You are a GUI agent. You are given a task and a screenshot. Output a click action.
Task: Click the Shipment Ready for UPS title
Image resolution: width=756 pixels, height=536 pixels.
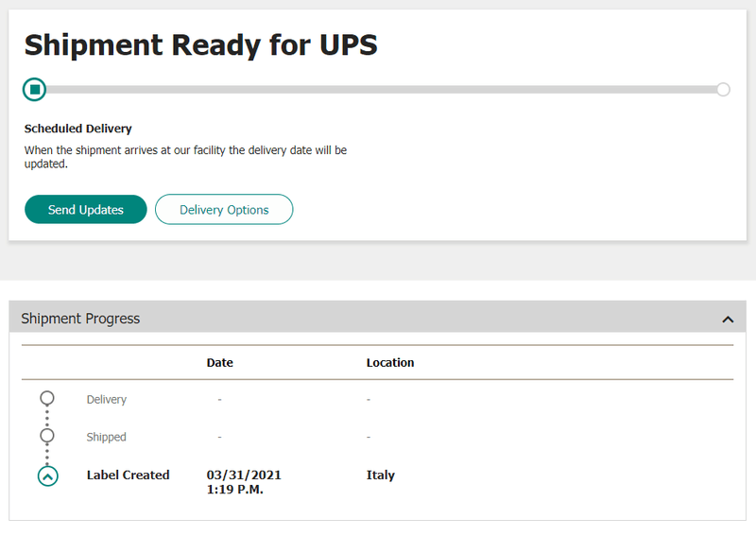200,45
